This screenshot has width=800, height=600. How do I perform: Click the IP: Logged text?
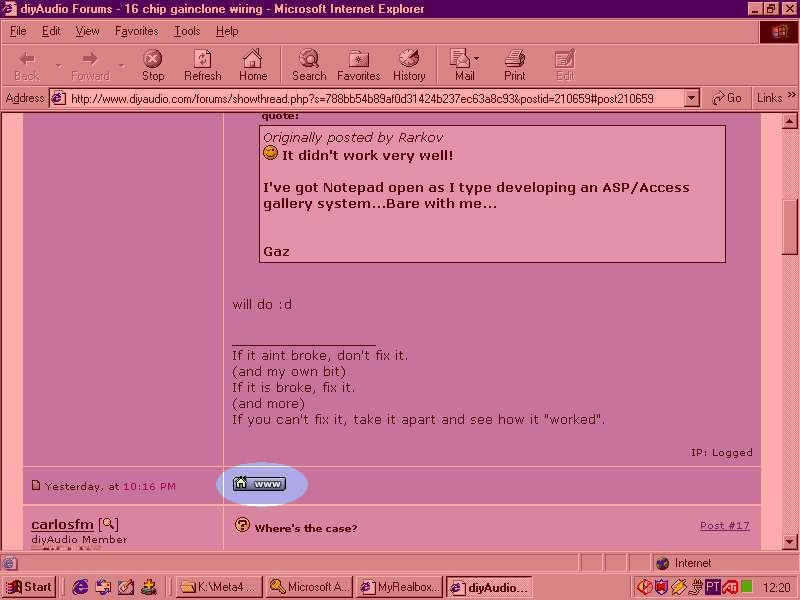pos(721,453)
